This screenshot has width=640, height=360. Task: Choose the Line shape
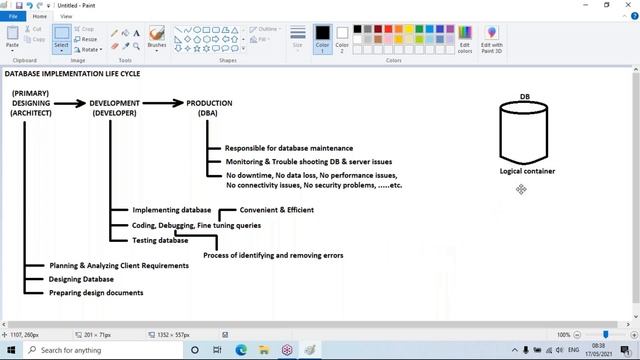click(178, 30)
